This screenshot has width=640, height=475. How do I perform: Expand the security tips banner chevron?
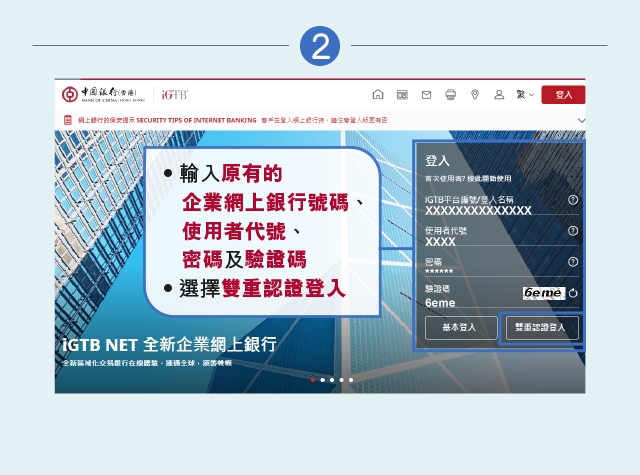(581, 120)
